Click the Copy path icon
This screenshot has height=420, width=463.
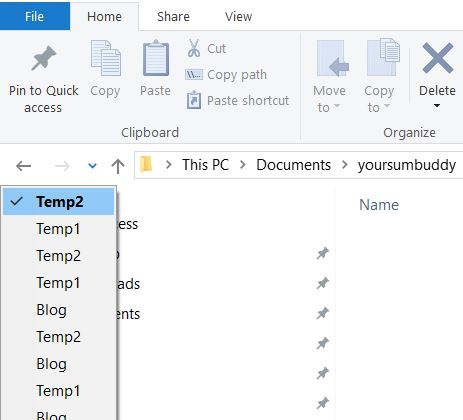pyautogui.click(x=193, y=75)
